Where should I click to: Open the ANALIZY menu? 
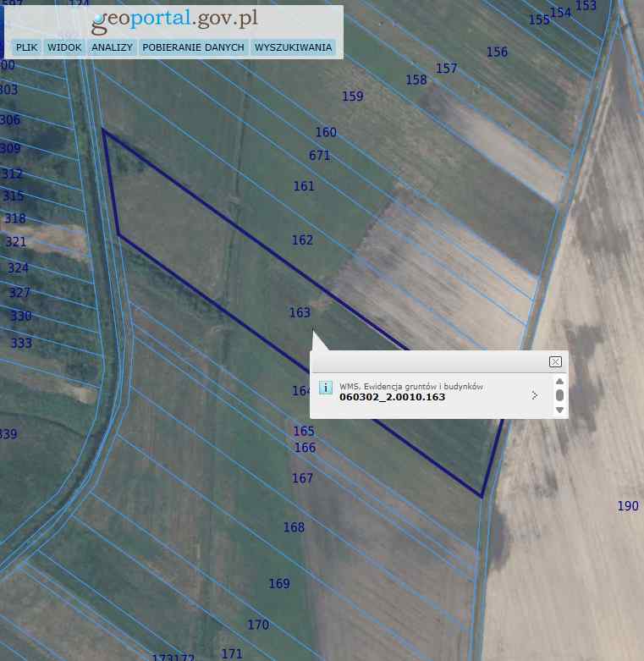(112, 47)
